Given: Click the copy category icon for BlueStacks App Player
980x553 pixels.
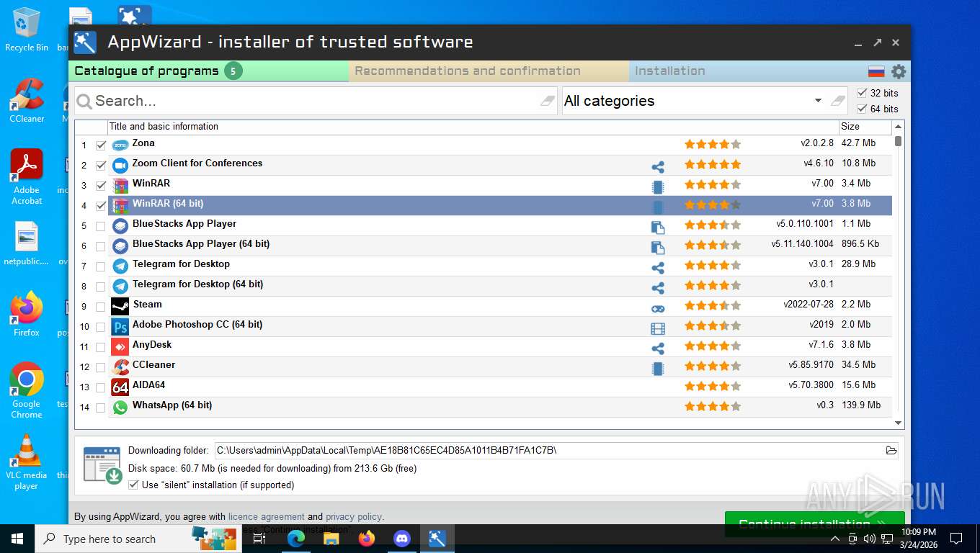Looking at the screenshot, I should click(x=658, y=228).
